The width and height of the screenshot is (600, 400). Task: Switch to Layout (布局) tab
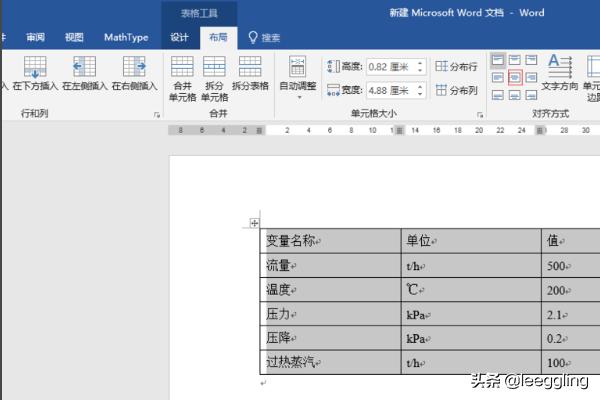pyautogui.click(x=218, y=38)
